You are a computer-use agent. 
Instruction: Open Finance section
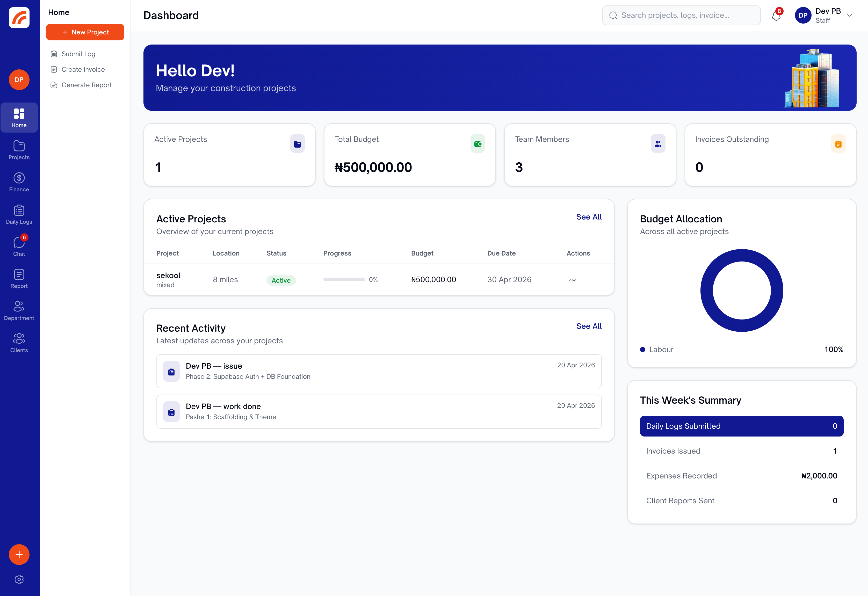pos(19,182)
